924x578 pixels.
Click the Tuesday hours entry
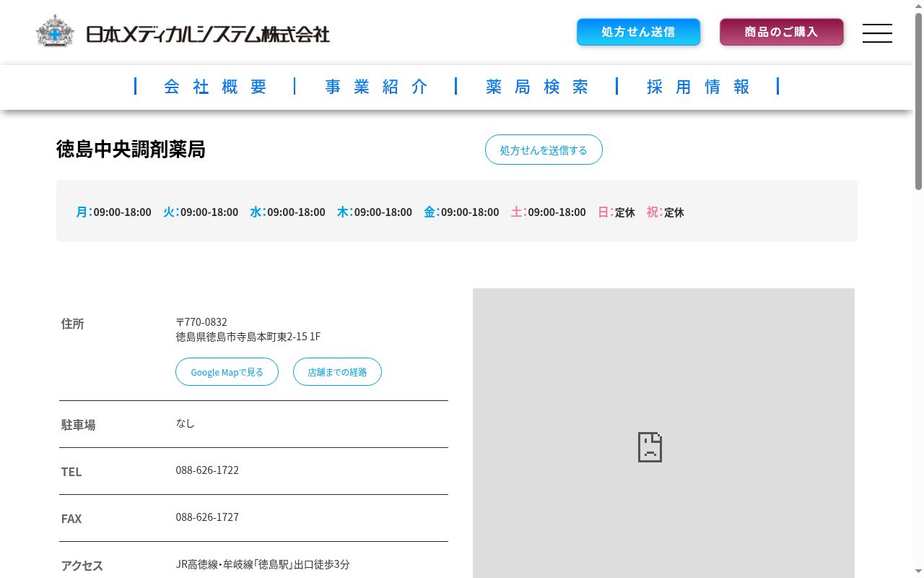pos(201,212)
